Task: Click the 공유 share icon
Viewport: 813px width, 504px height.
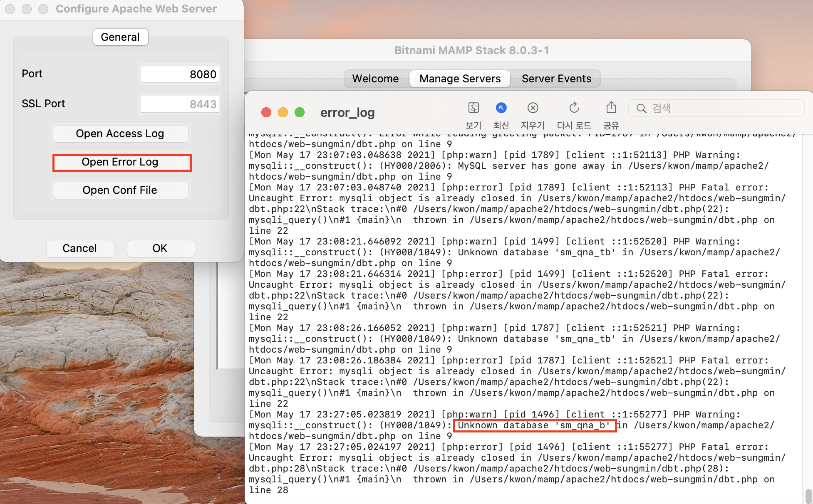Action: tap(611, 108)
